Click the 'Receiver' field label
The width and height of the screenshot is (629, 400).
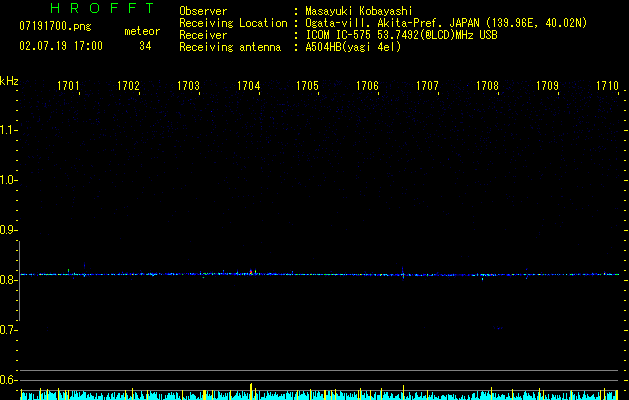point(203,35)
